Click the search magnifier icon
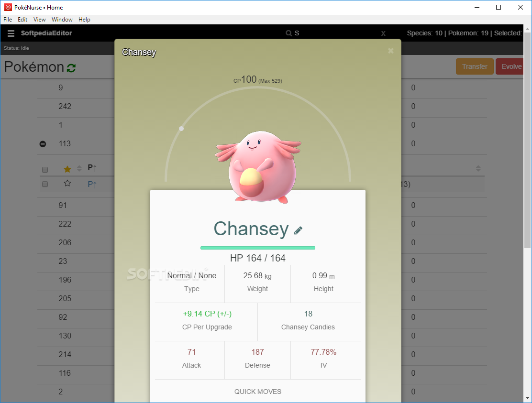 [289, 33]
